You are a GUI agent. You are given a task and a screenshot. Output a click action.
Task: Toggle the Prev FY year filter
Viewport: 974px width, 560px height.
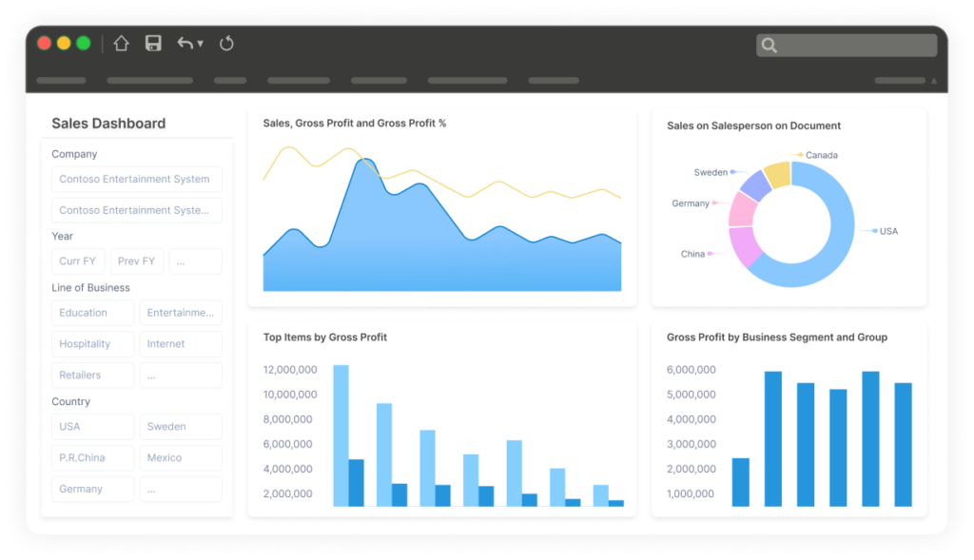pyautogui.click(x=137, y=261)
